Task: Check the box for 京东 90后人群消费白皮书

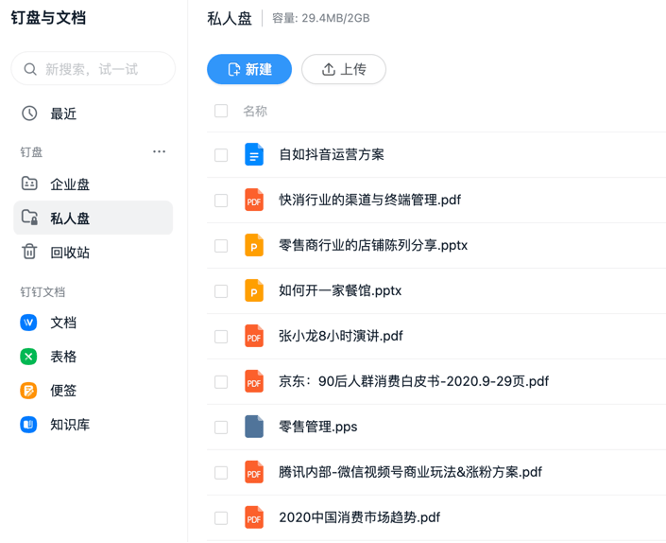Action: [x=221, y=382]
